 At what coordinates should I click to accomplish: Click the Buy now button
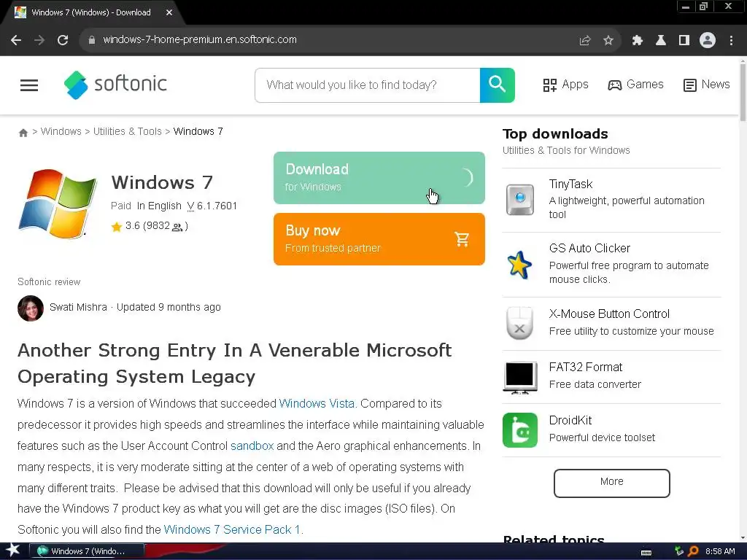click(379, 239)
